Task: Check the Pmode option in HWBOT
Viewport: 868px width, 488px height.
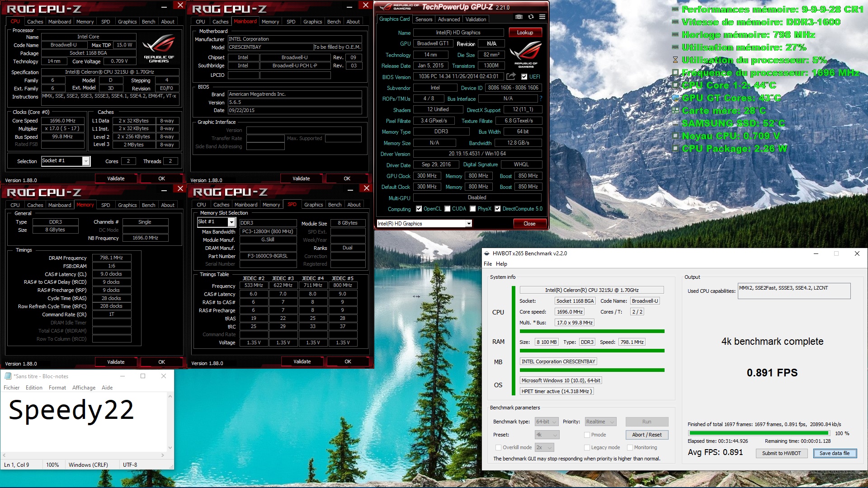Action: tap(587, 435)
